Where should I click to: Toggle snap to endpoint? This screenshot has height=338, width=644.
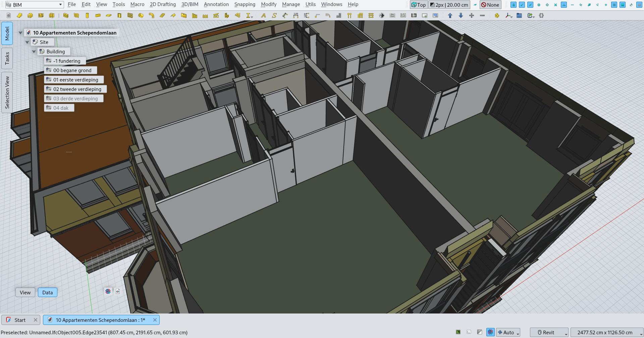[x=522, y=5]
